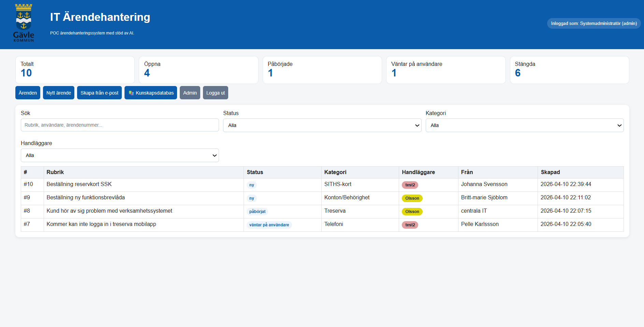Open the Kunskapsdatabas with book icon
The height and width of the screenshot is (327, 644).
point(151,93)
